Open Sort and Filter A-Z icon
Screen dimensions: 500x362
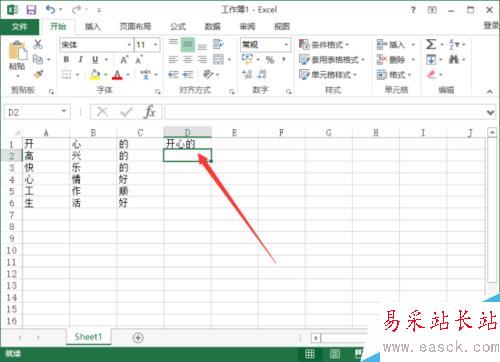(454, 44)
